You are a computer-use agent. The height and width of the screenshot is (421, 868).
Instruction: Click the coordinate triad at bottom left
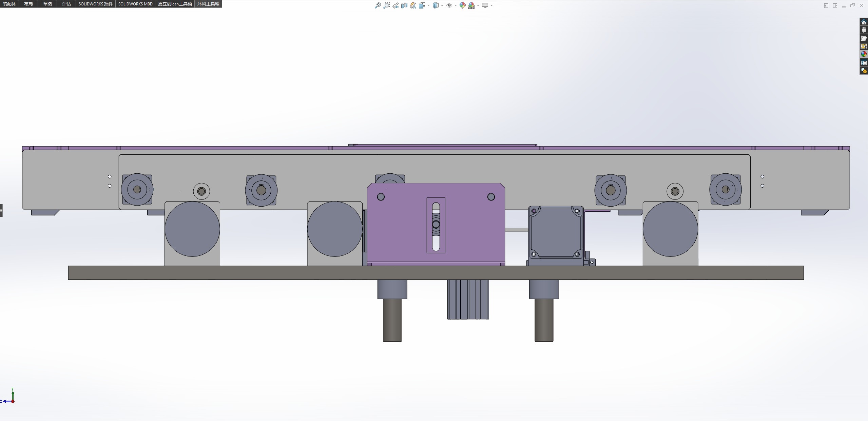pos(8,396)
